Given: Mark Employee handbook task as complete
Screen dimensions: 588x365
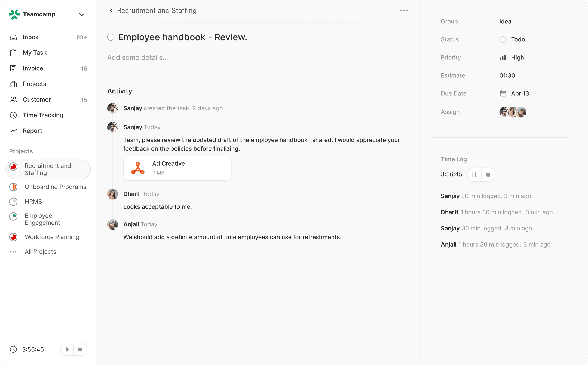Looking at the screenshot, I should [111, 37].
